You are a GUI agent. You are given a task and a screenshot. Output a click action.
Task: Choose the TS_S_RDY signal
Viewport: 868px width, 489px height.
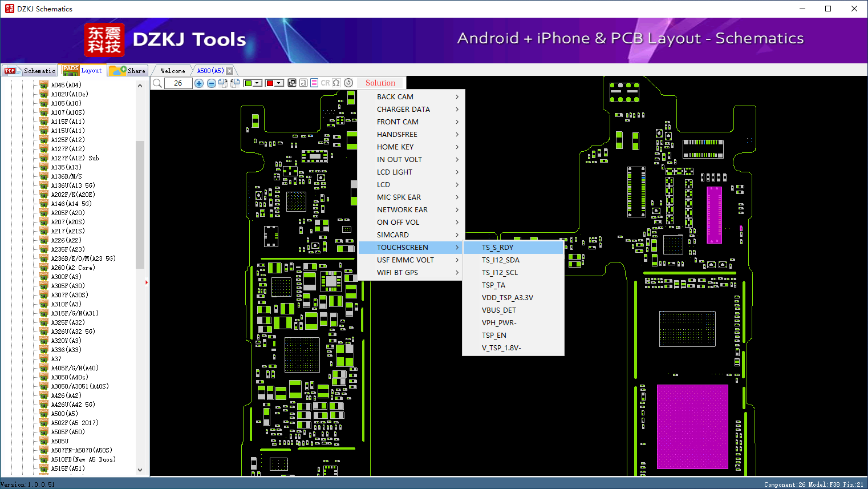coord(513,248)
